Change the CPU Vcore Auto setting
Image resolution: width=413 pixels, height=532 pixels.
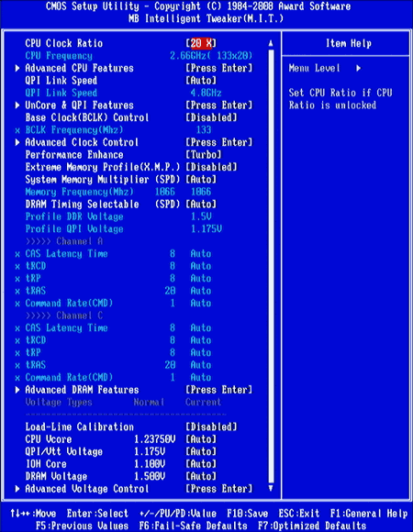pos(201,439)
